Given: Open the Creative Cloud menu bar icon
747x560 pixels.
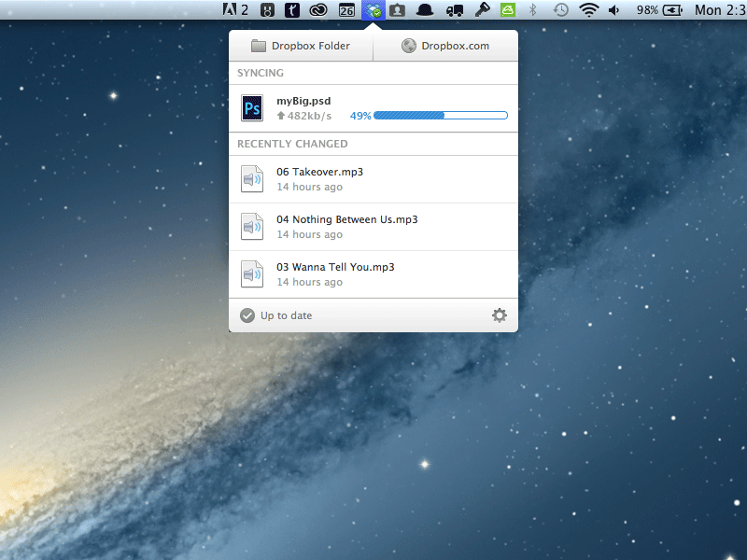Looking at the screenshot, I should [318, 10].
